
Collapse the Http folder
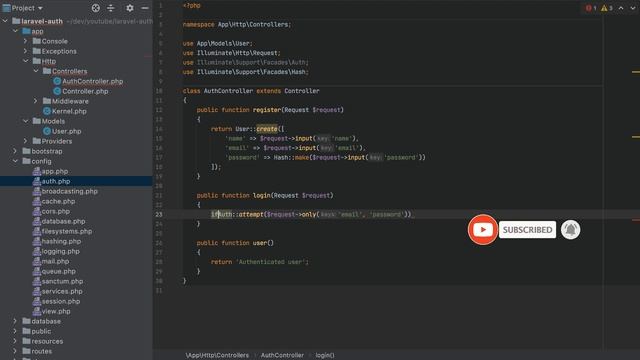click(26, 61)
